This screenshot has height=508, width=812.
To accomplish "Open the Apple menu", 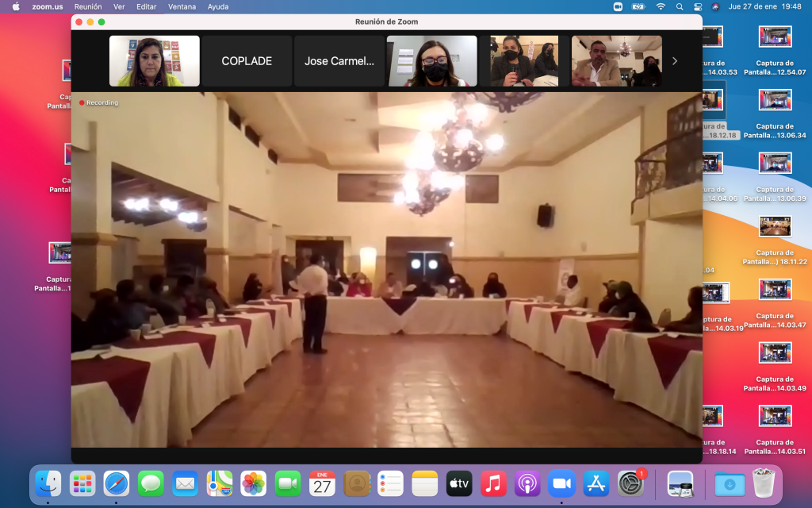I will [x=16, y=6].
